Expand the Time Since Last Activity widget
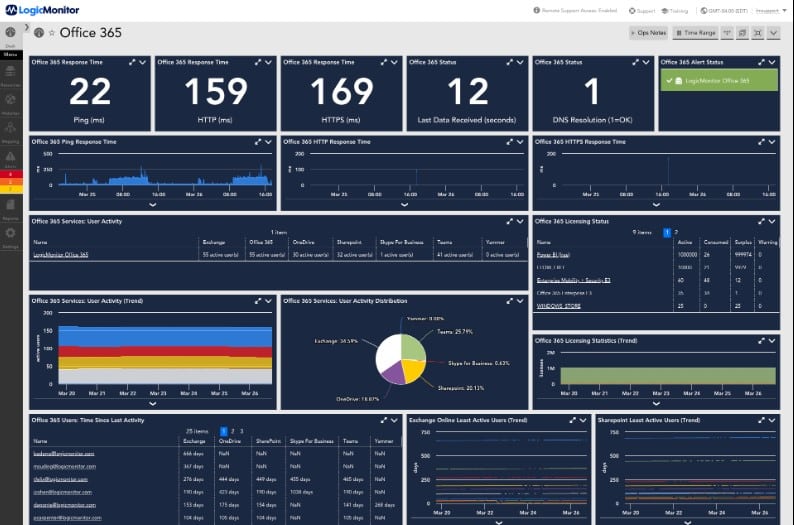Image resolution: width=794 pixels, height=525 pixels. (x=384, y=421)
